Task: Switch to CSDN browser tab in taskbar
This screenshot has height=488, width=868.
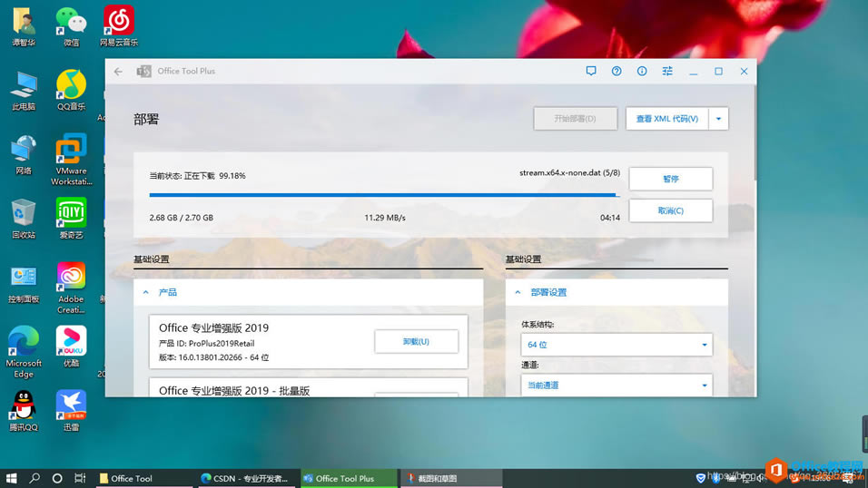Action: [x=247, y=479]
